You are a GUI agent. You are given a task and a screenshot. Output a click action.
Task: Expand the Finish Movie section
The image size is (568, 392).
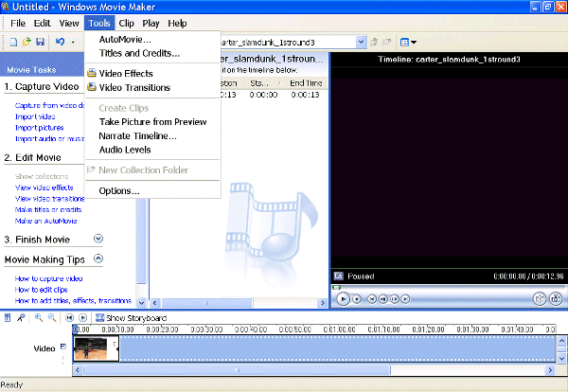[98, 239]
